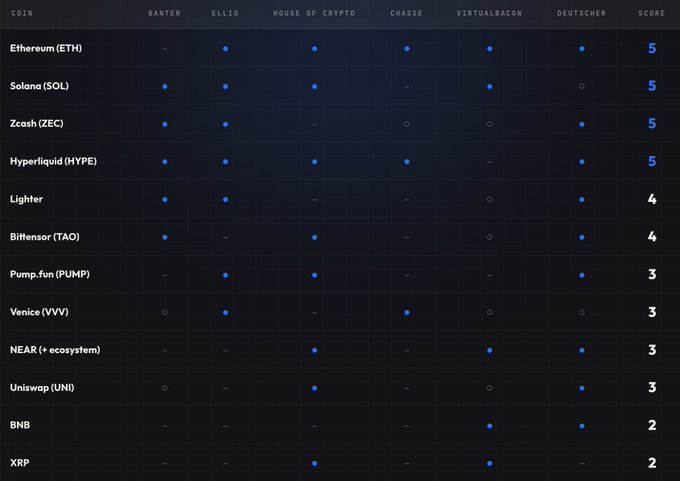Click Pump.fun's blue dot under Deutscher
This screenshot has width=680, height=481.
point(582,275)
